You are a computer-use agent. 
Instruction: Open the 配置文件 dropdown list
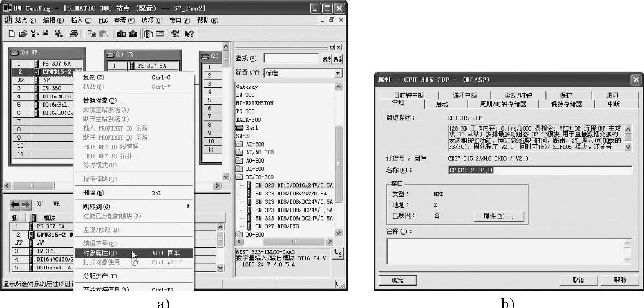337,73
